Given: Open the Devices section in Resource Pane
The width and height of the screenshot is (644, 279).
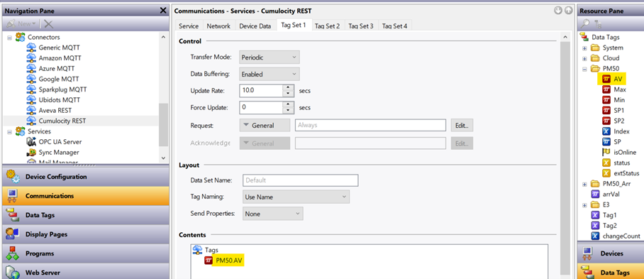Looking at the screenshot, I should tap(611, 253).
